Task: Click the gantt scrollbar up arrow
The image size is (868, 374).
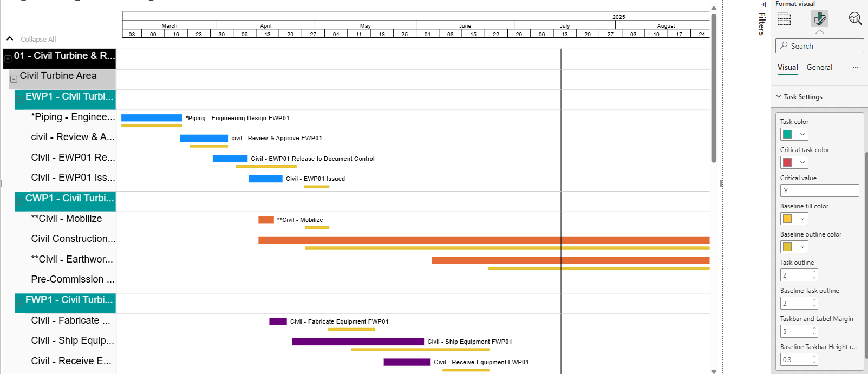Action: (714, 8)
